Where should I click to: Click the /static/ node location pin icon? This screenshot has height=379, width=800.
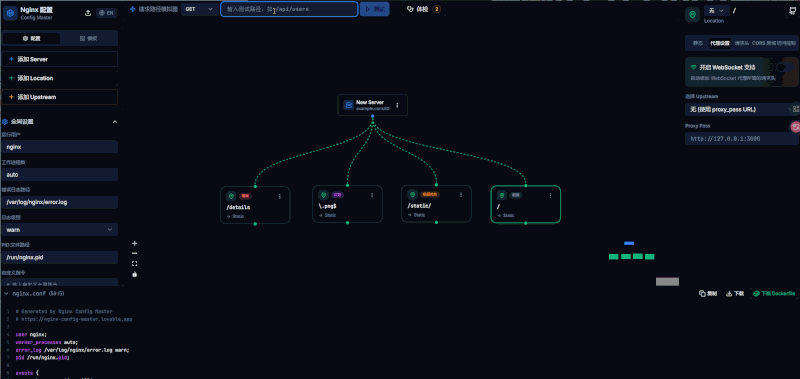412,194
